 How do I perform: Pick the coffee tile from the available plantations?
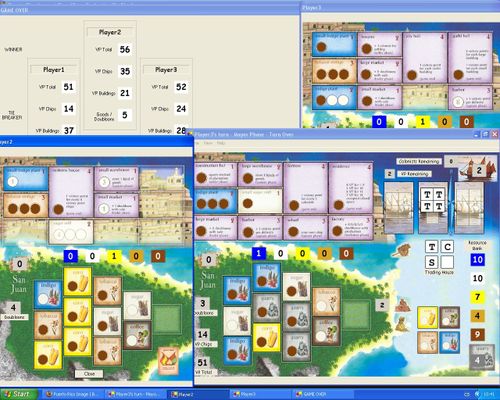point(450,318)
